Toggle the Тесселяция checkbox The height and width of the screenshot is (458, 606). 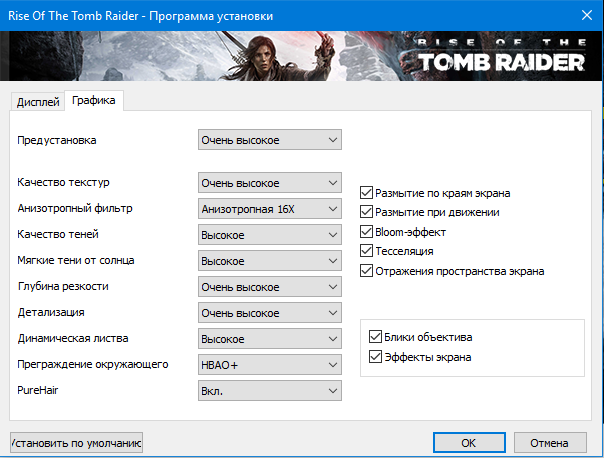pyautogui.click(x=366, y=251)
